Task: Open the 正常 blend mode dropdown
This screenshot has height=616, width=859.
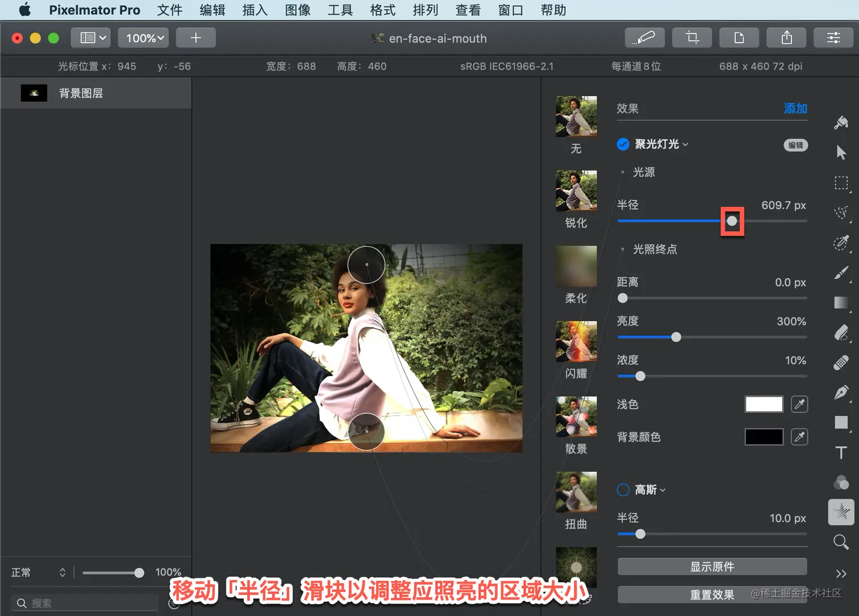Action: [x=39, y=572]
